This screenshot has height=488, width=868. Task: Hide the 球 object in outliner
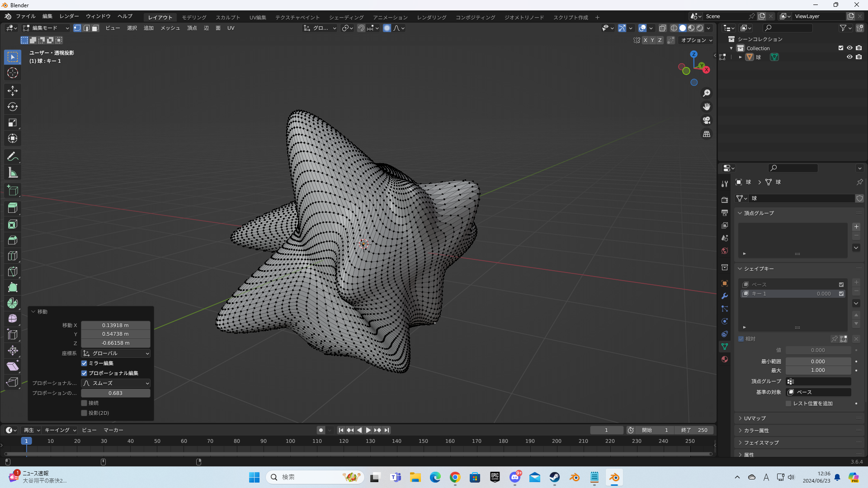(x=849, y=57)
